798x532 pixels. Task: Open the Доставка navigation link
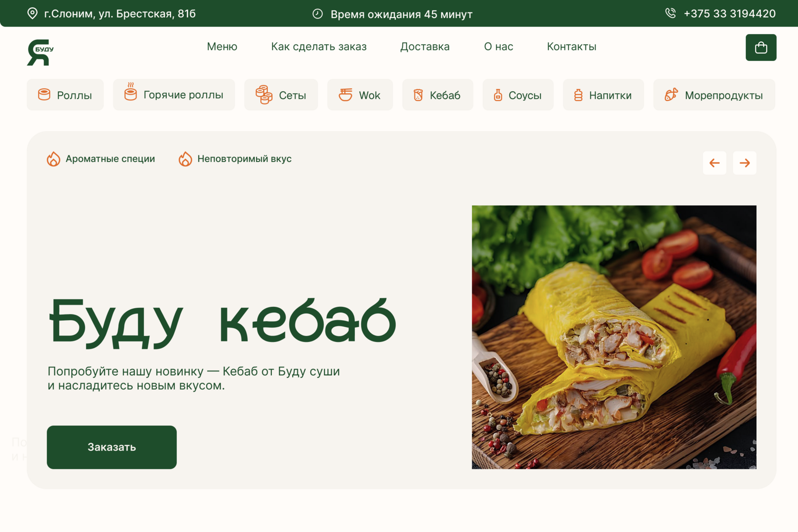click(x=425, y=47)
